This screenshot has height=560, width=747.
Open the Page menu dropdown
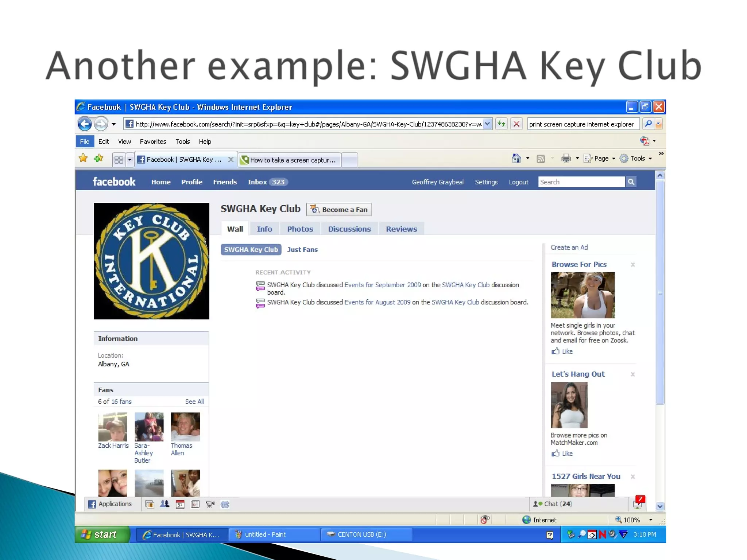[x=601, y=158]
